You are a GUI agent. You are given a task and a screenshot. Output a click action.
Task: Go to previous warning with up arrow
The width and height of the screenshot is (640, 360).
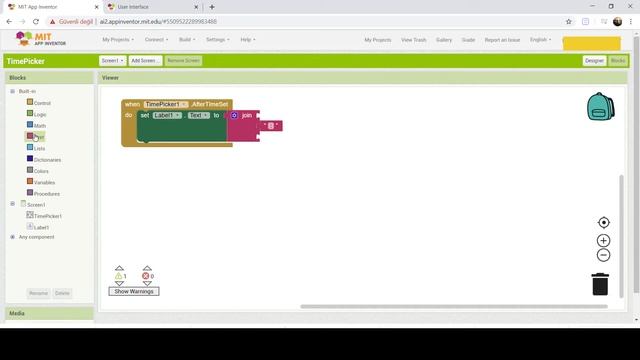(119, 268)
